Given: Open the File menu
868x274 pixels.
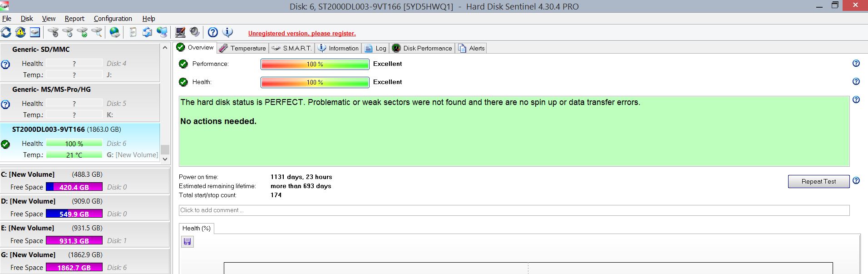Looking at the screenshot, I should tap(7, 19).
